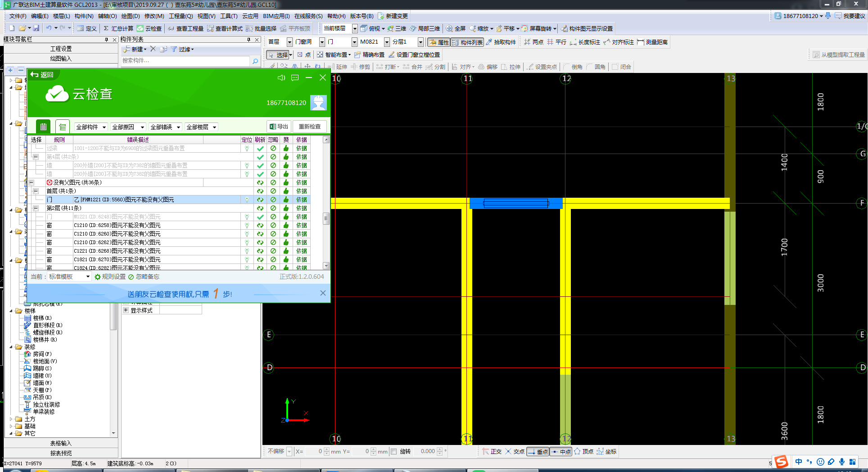Screen dimensions: 868x472
Task: Click 拾取构件 pick component tool
Action: pyautogui.click(x=501, y=42)
